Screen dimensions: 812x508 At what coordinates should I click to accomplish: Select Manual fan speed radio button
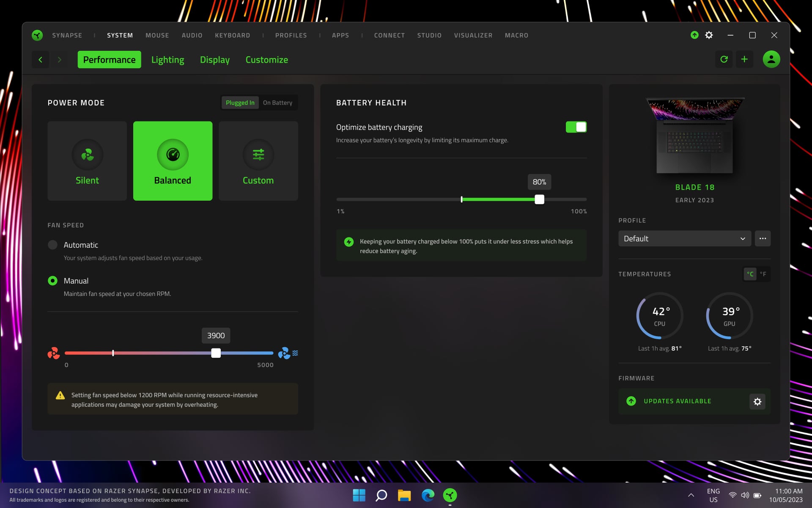point(52,281)
